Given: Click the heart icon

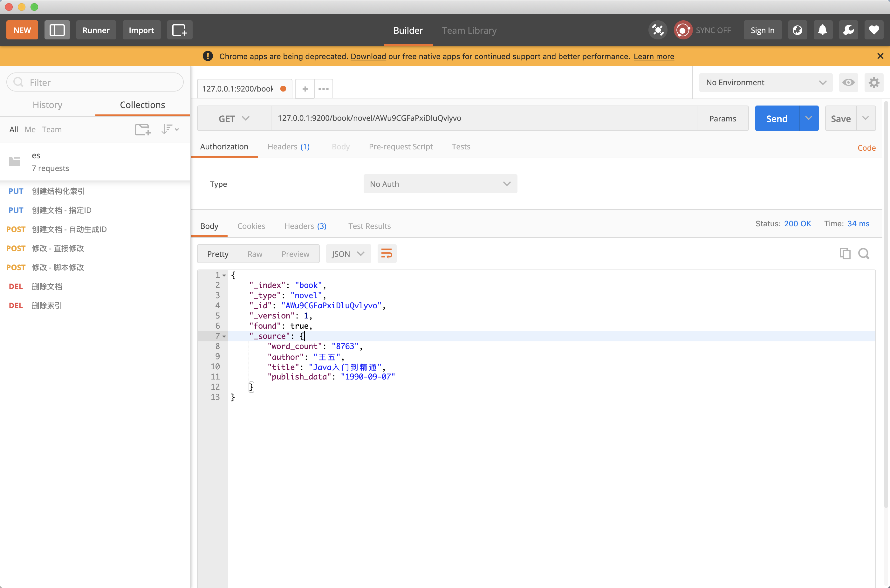Looking at the screenshot, I should (x=873, y=30).
